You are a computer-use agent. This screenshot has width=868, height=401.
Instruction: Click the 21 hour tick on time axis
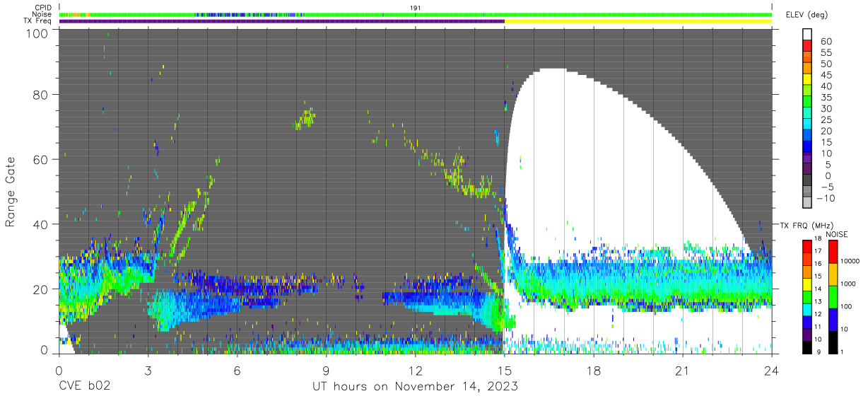[683, 371]
